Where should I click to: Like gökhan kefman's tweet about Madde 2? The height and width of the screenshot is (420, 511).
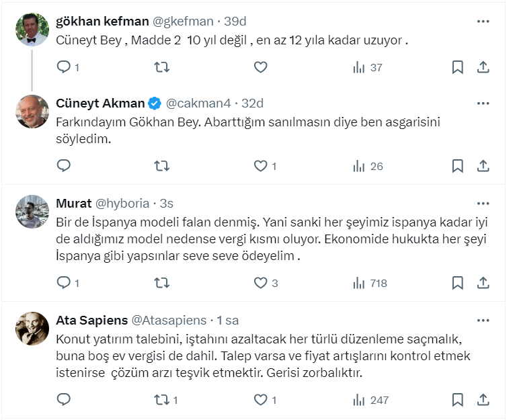pyautogui.click(x=260, y=67)
